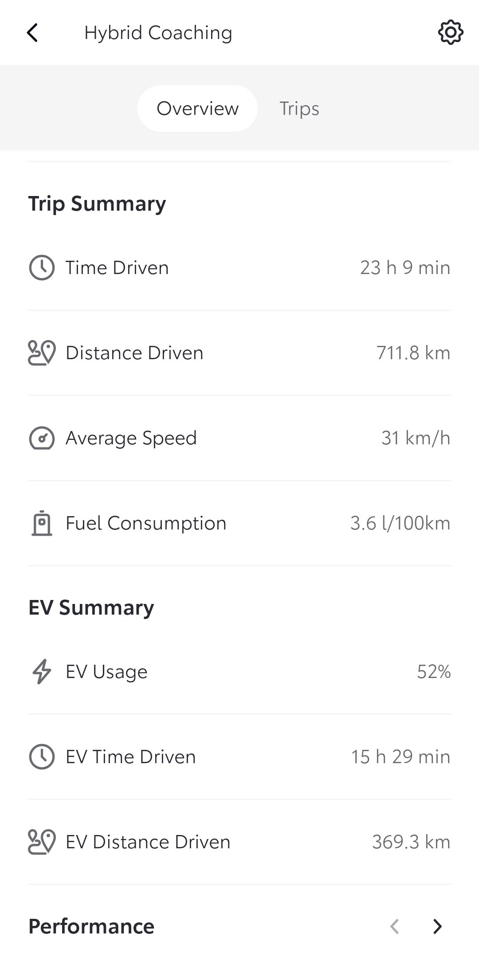Tap the EV Summary heading
This screenshot has width=479, height=980.
[x=91, y=608]
